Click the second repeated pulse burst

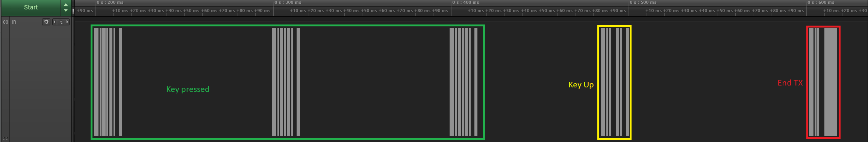click(x=286, y=82)
